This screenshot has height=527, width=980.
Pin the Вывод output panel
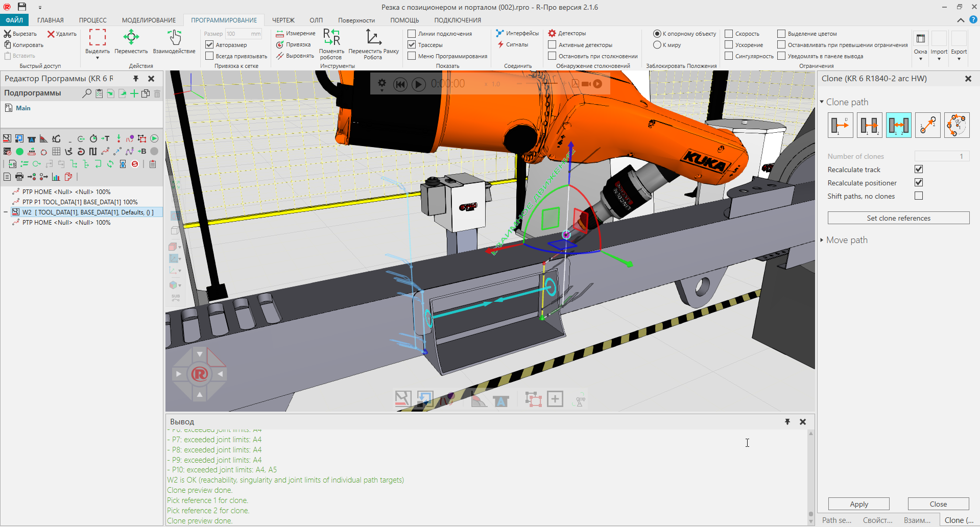click(787, 422)
